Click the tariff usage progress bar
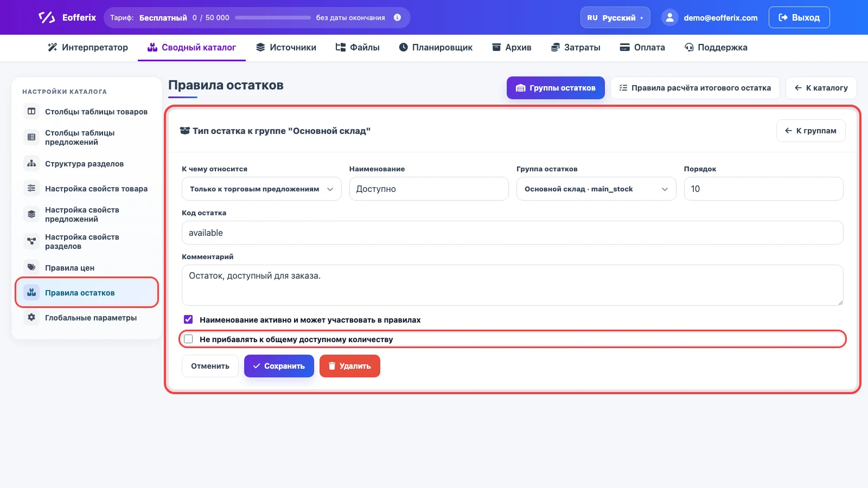Viewport: 868px width, 488px height. pos(273,17)
